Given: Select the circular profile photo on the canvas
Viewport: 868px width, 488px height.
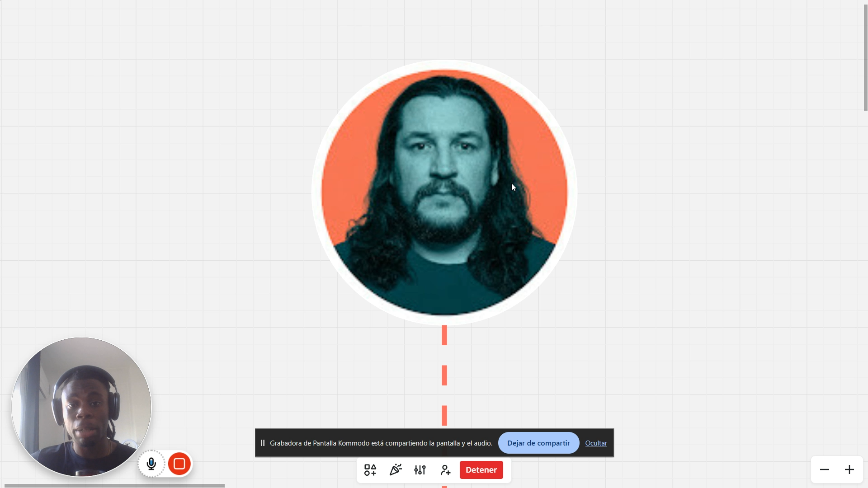Looking at the screenshot, I should click(x=444, y=192).
